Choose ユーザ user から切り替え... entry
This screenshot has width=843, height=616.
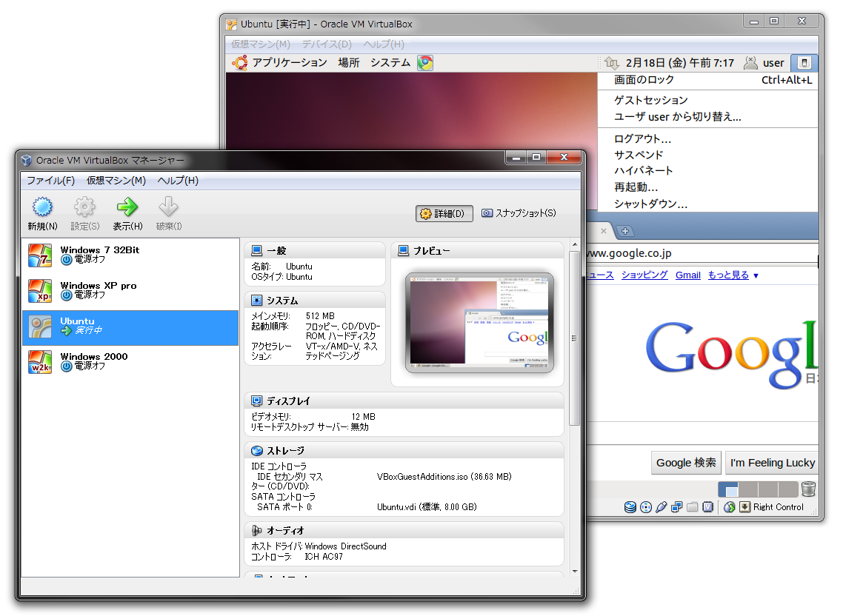click(x=708, y=117)
